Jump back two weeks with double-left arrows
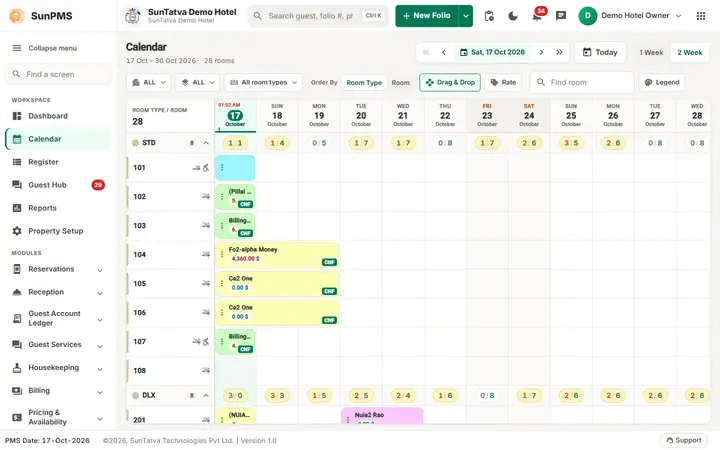Screen dimensions: 720x450 click(426, 52)
